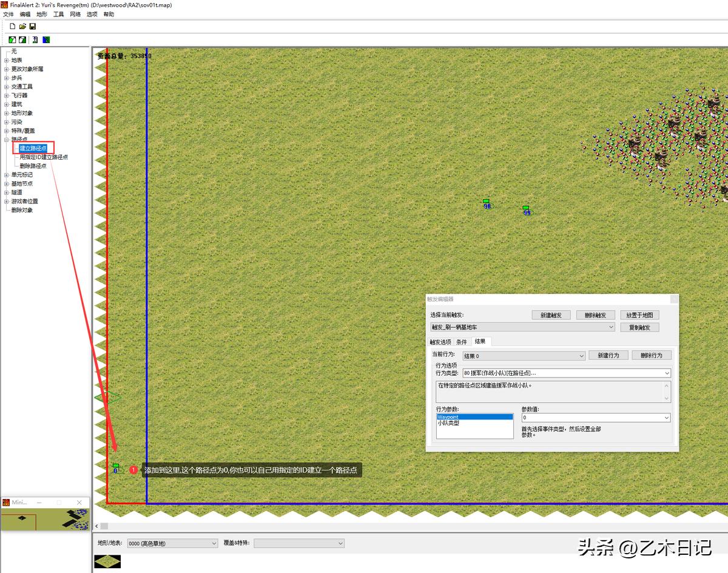This screenshot has width=728, height=573.
Task: Click the first green terrain toolbar icon
Action: [12, 40]
